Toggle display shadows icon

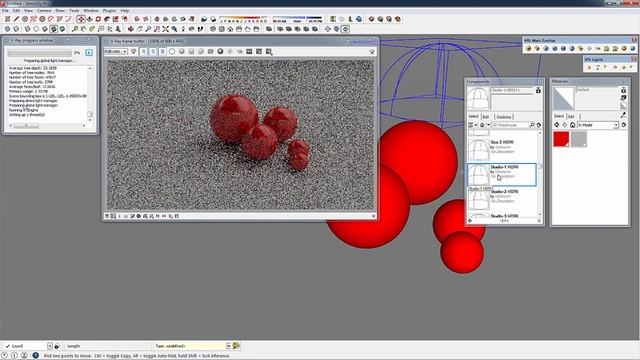pyautogui.click(x=213, y=19)
